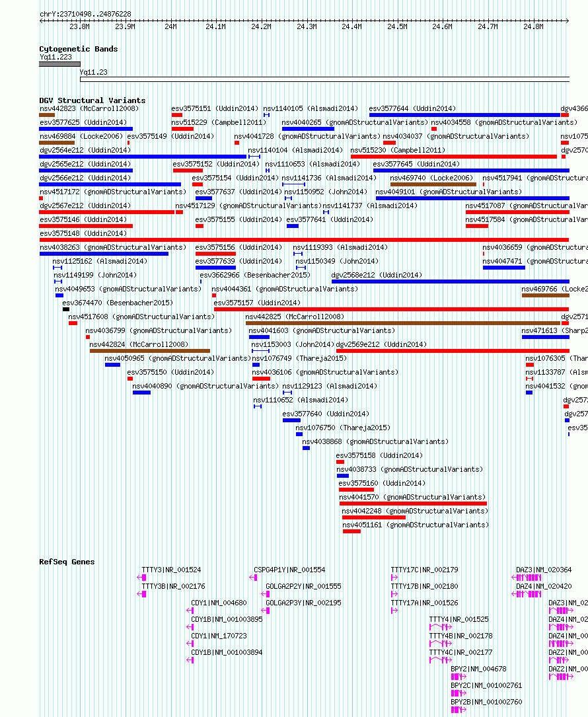Select the BPY2B|NM_001002760 gene glyph
Image resolution: width=588 pixels, height=717 pixels.
click(459, 710)
